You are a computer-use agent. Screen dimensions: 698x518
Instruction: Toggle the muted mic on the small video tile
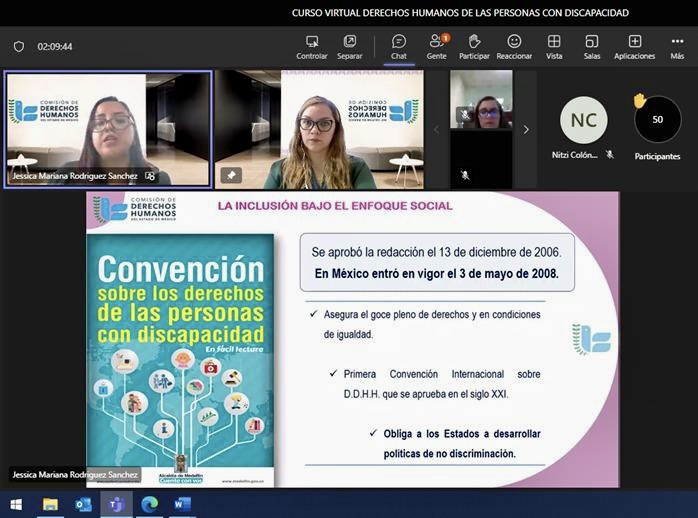pos(464,175)
